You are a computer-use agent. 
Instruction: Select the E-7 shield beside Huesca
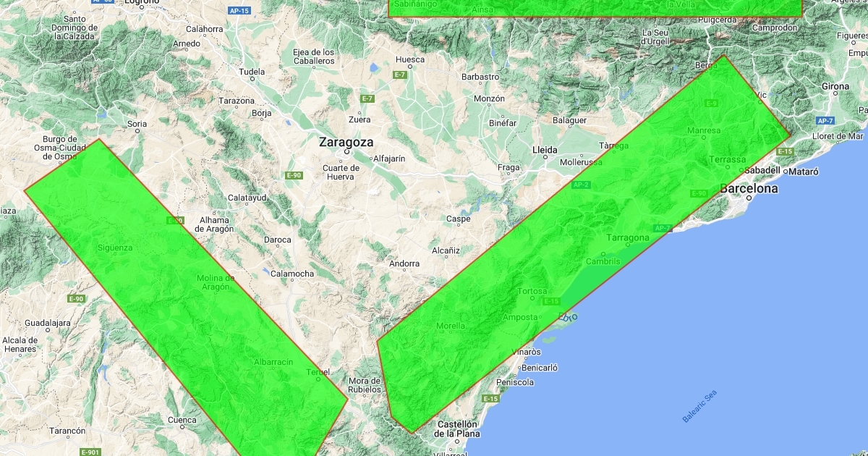[x=400, y=75]
